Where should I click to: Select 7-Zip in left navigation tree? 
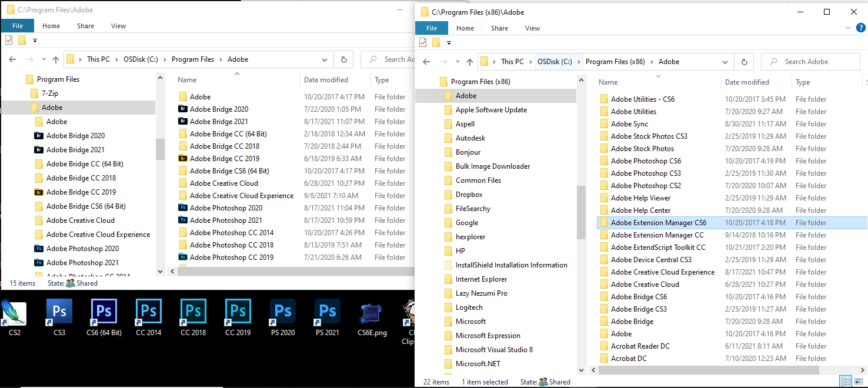[x=49, y=93]
